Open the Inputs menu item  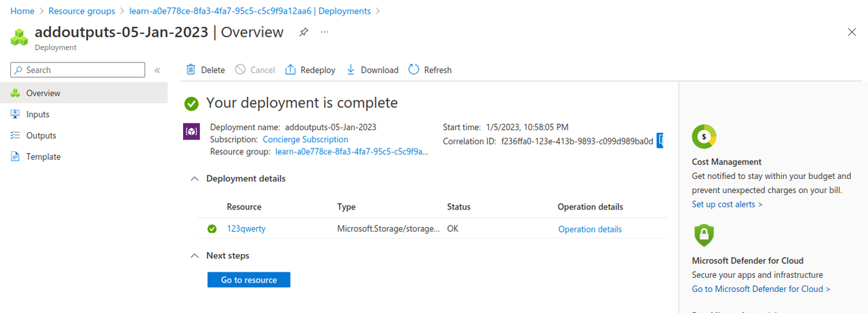[83, 114]
